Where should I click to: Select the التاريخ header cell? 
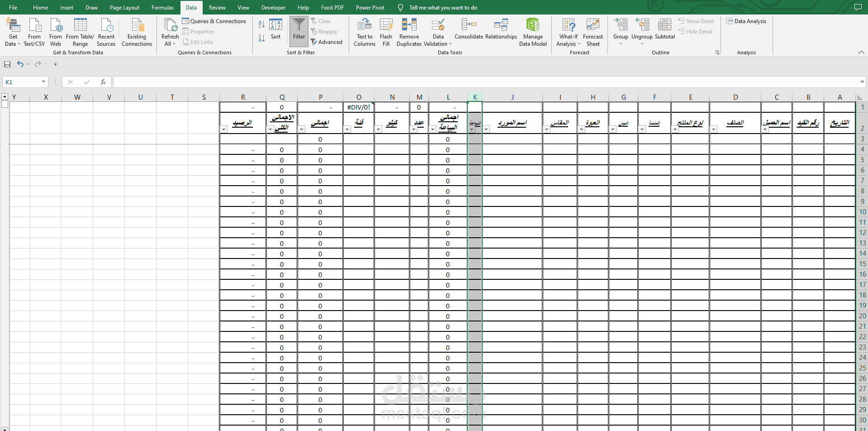[x=840, y=123]
